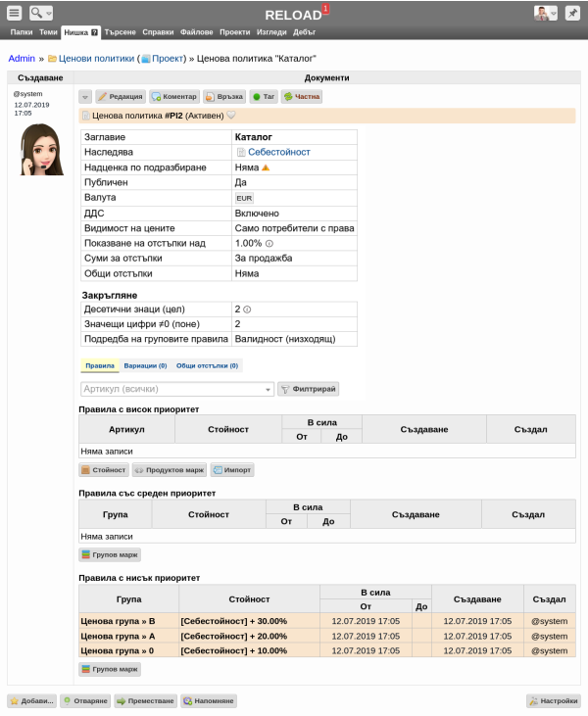Switch to Общи отстъпки (0) tab

(x=208, y=365)
